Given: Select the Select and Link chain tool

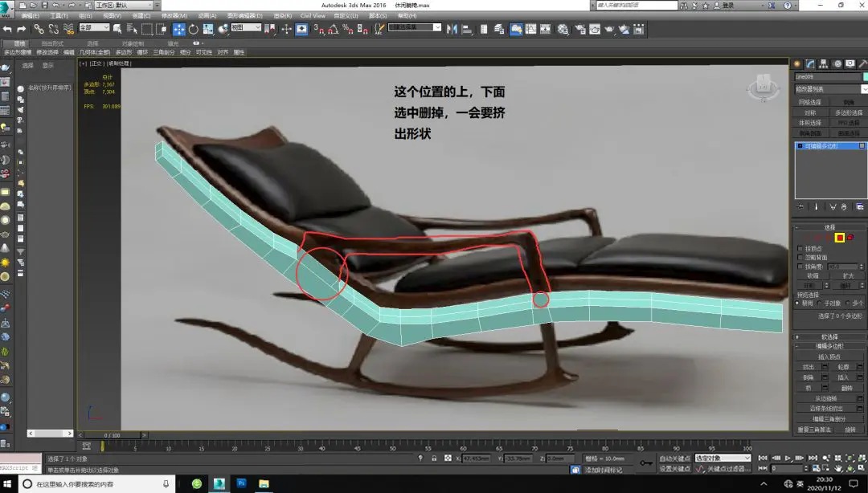Looking at the screenshot, I should coord(39,29).
